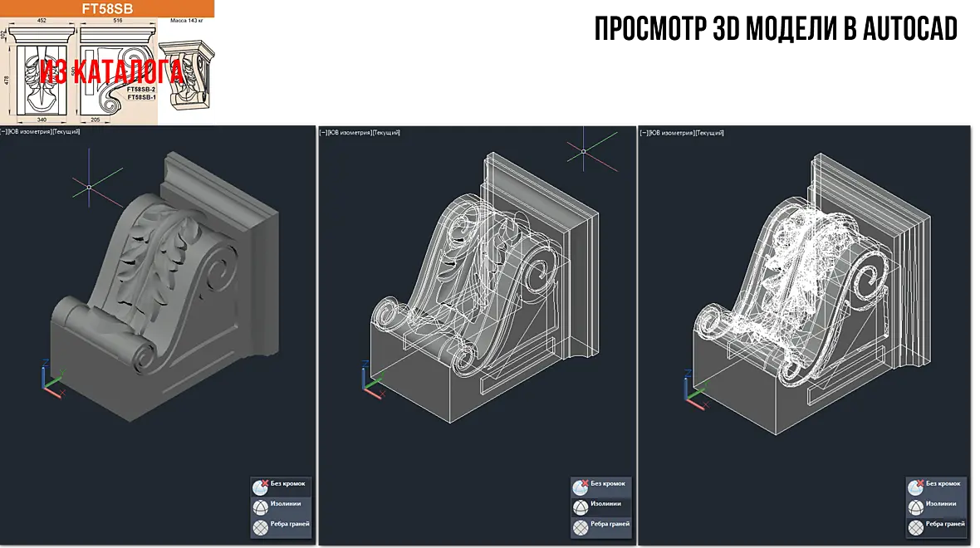980x548 pixels.
Task: Pick Ребра граней icon in the shaded-model viewport
Action: coord(260,527)
